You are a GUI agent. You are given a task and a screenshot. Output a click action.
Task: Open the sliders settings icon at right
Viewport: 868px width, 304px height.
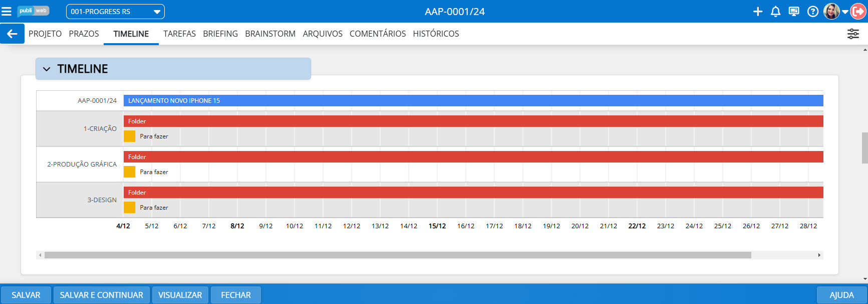(853, 34)
